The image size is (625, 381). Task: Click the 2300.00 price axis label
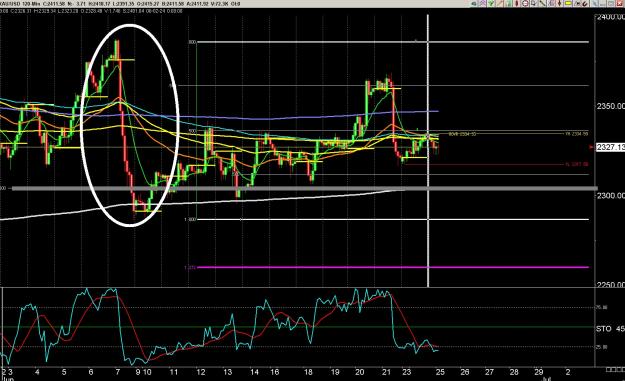click(610, 195)
